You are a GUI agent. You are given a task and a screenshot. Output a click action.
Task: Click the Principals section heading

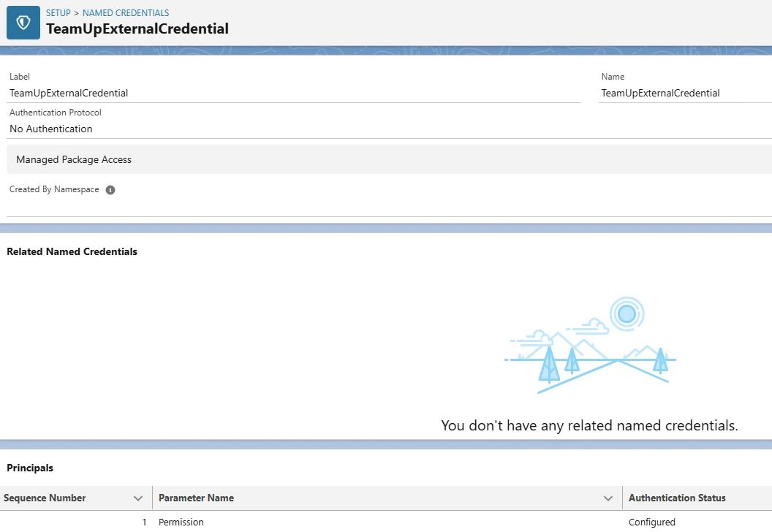click(30, 468)
